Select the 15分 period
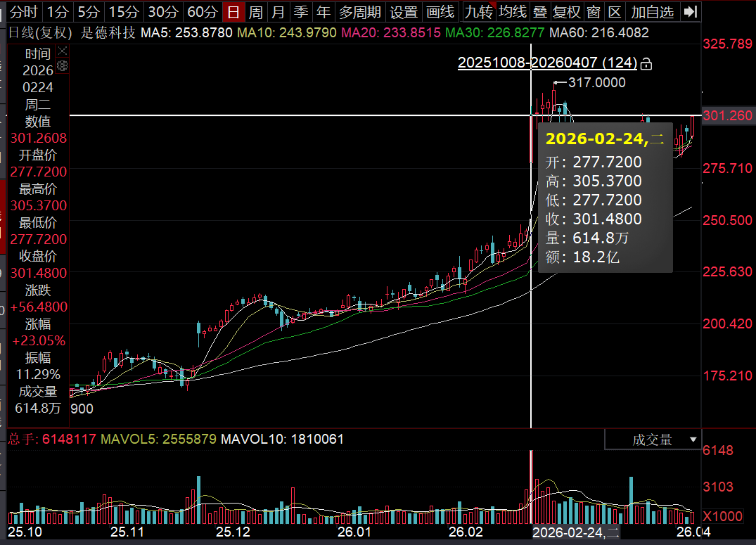This screenshot has height=545, width=756. pyautogui.click(x=124, y=11)
